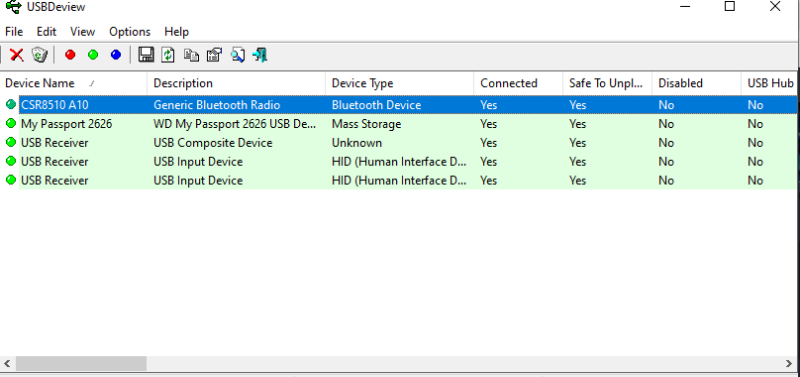The height and width of the screenshot is (377, 800).
Task: Click the copy selected items icon
Action: (191, 55)
